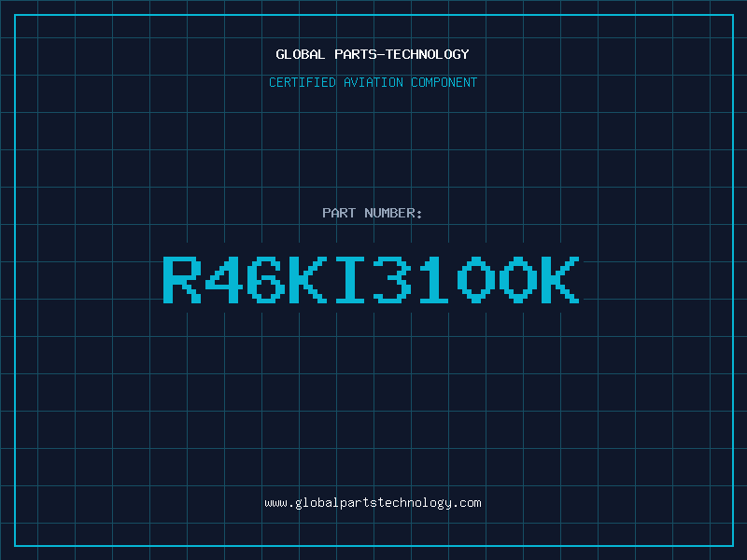Click the word COMPONENT in subtitle
The width and height of the screenshot is (747, 560).
(x=444, y=82)
